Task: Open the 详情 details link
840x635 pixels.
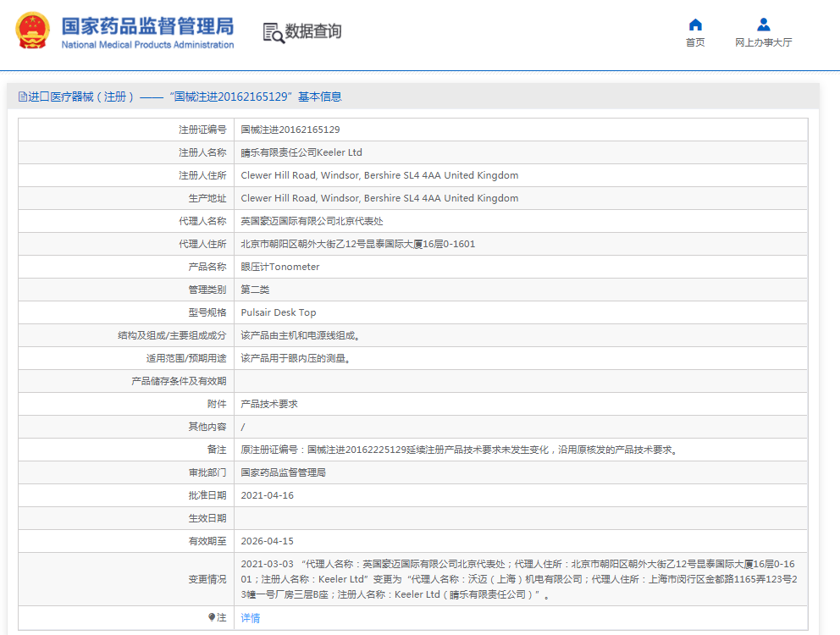Action: click(x=250, y=618)
